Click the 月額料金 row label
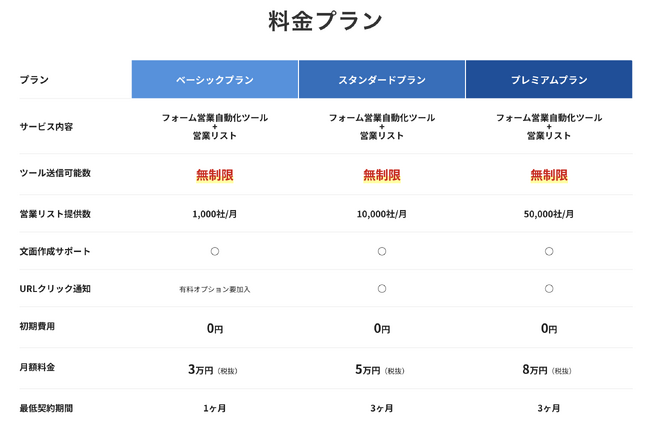Image resolution: width=650 pixels, height=429 pixels. pyautogui.click(x=37, y=368)
